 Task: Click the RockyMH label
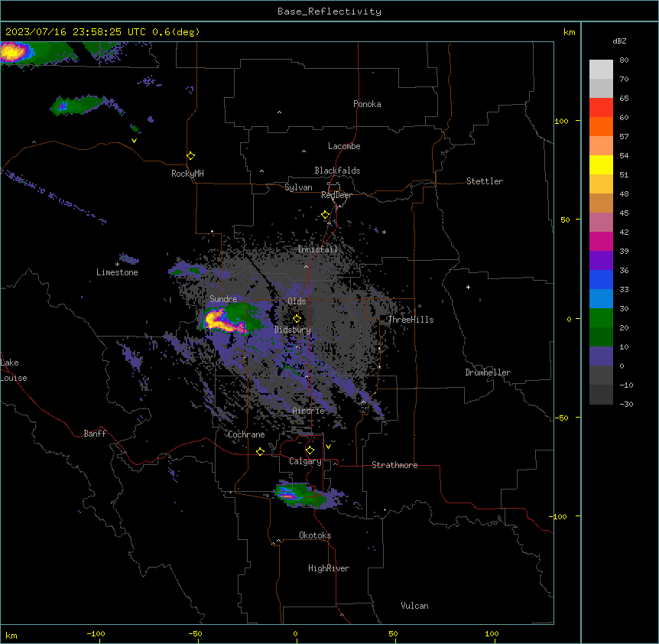(187, 174)
